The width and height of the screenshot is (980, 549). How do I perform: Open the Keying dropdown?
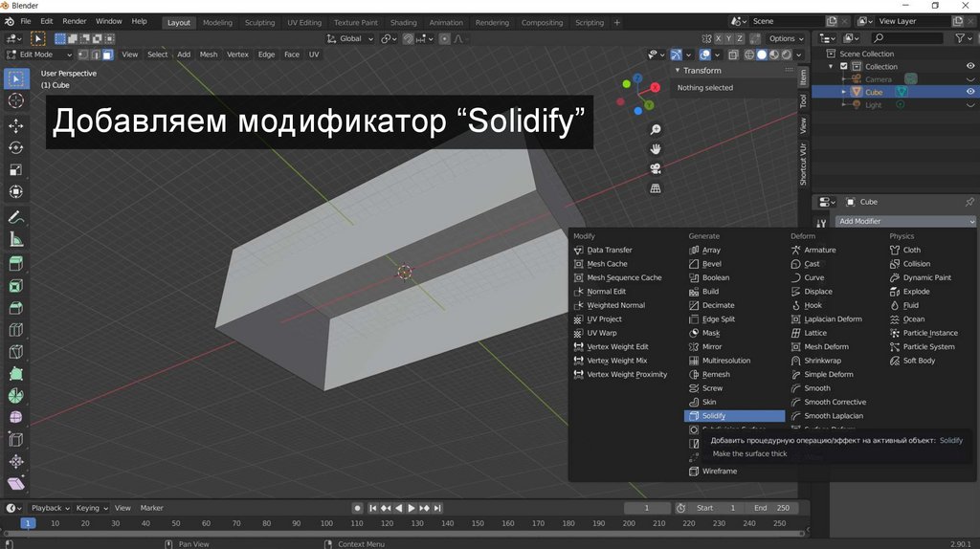point(92,509)
